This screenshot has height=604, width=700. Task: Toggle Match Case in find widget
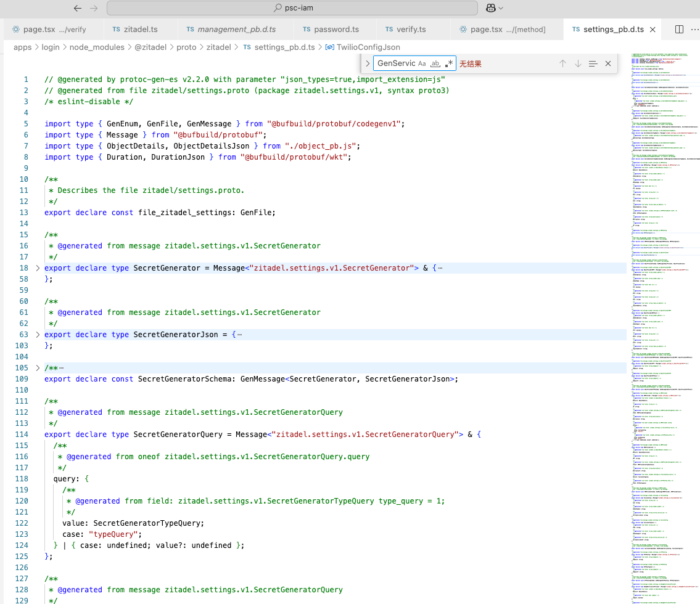422,64
